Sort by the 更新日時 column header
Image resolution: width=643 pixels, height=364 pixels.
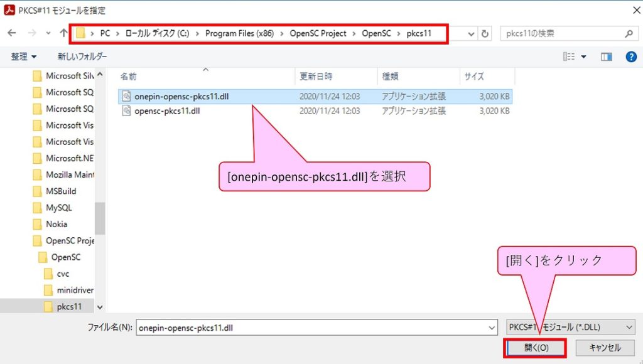pos(316,76)
